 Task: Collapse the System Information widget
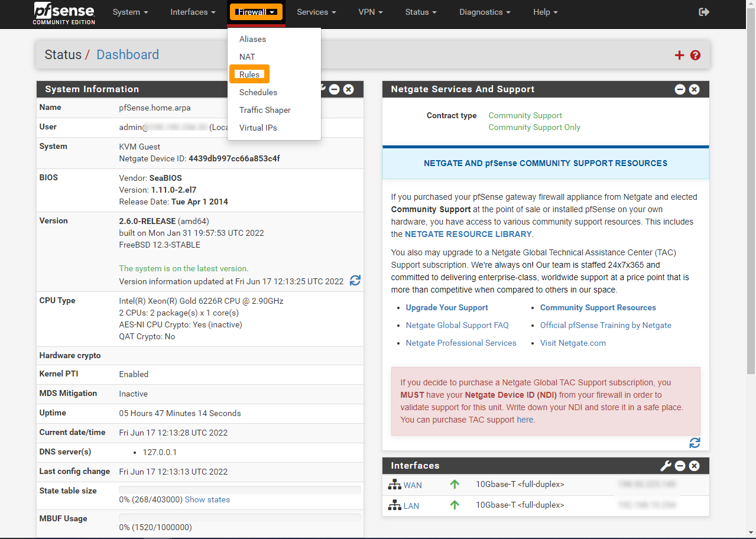[335, 89]
